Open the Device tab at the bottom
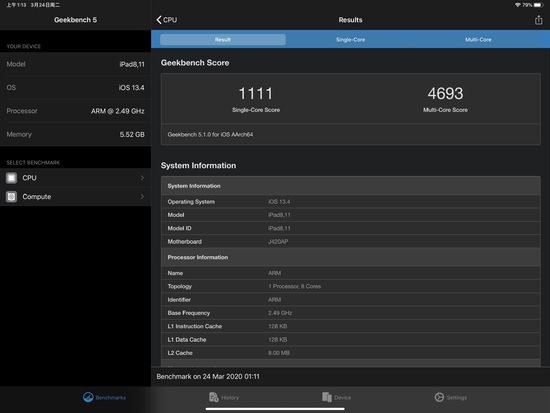Image resolution: width=550 pixels, height=413 pixels. 336,397
